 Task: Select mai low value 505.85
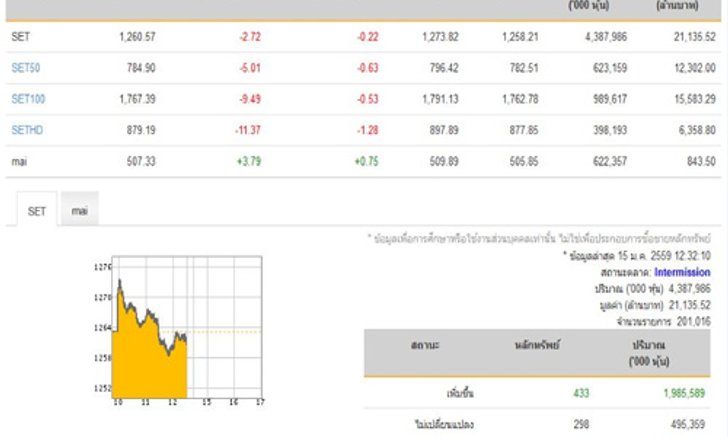(x=524, y=162)
